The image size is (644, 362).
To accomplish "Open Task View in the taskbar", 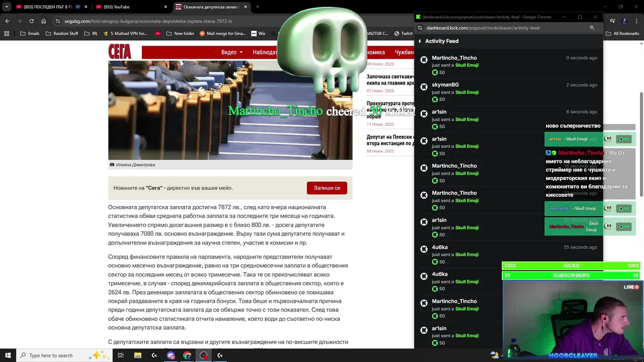I will click(x=121, y=355).
